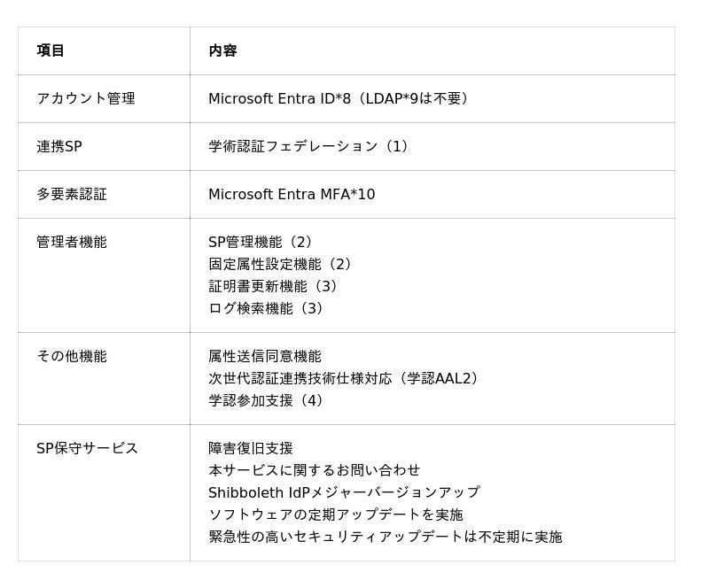Click the SP管理機能（2） line
Viewport: 709px width, 588px height.
tap(263, 242)
